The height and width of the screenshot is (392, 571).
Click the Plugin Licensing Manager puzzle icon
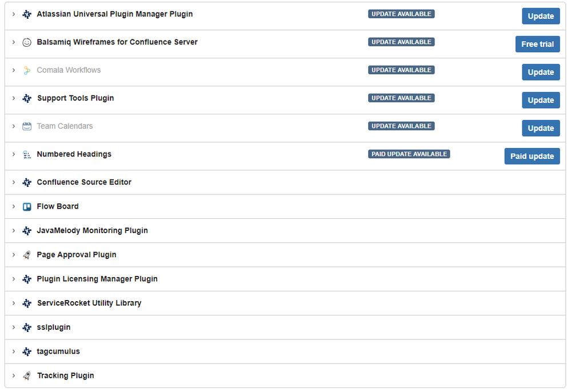(x=27, y=279)
